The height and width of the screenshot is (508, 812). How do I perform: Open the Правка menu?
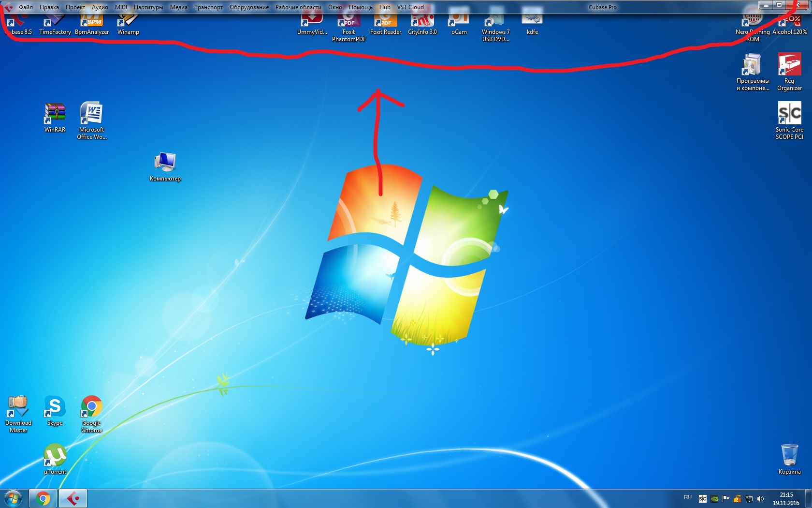(49, 7)
